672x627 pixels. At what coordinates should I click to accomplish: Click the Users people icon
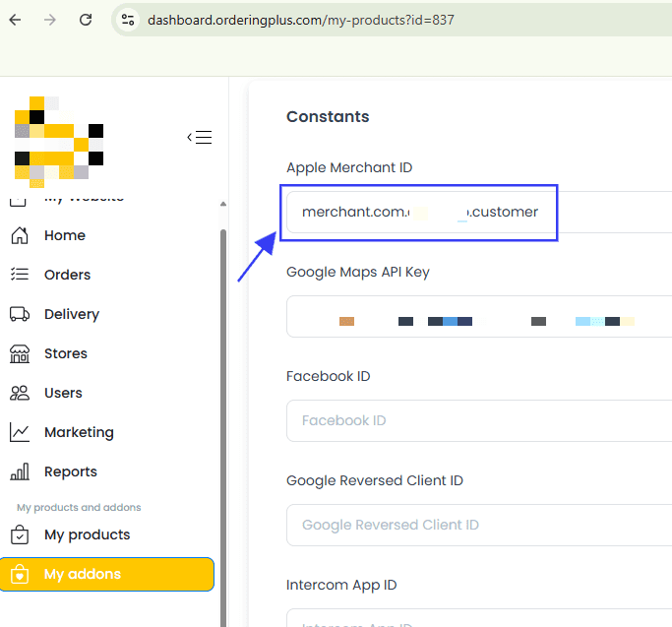point(20,393)
